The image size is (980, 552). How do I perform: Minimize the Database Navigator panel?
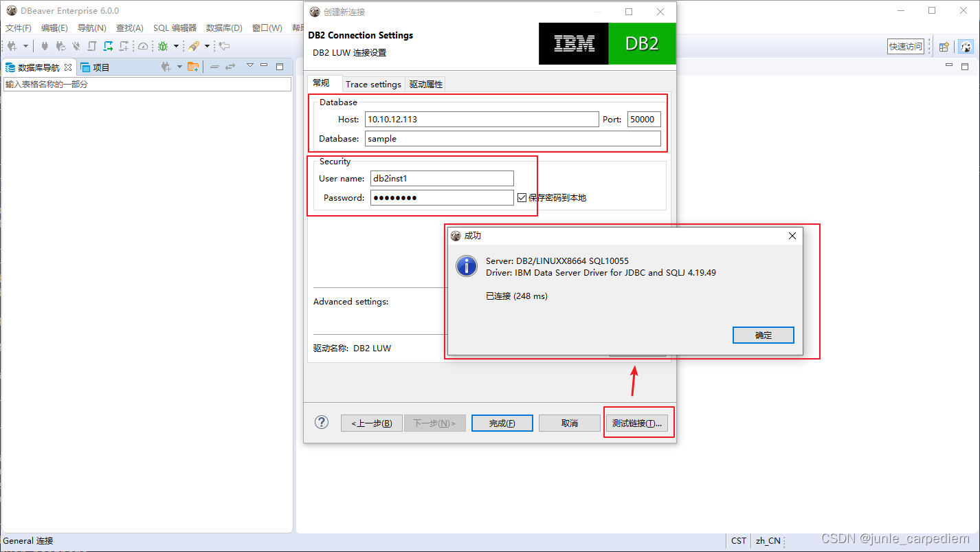(265, 65)
